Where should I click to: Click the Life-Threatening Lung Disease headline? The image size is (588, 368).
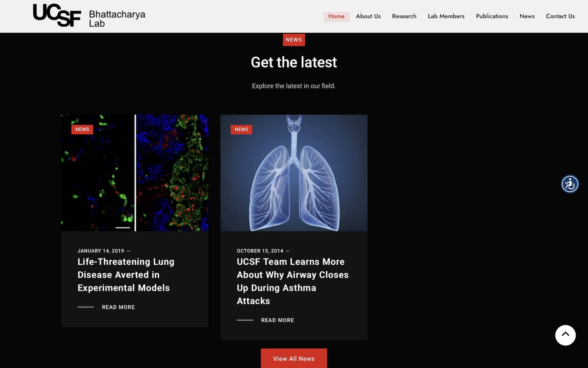point(126,274)
